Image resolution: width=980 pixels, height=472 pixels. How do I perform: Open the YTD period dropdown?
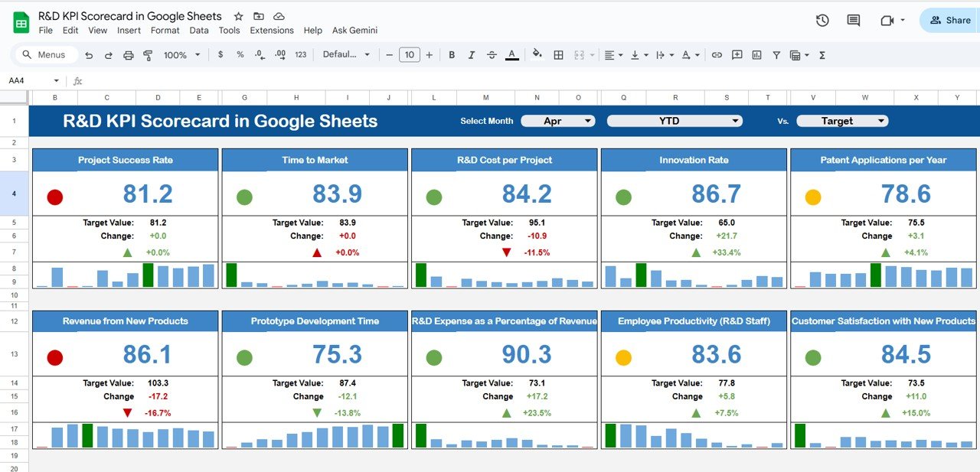[675, 120]
